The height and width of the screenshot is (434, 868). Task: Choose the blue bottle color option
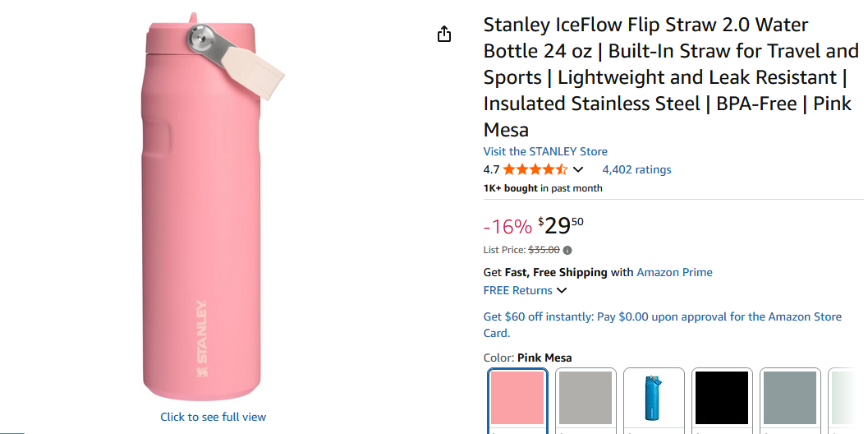pos(654,398)
